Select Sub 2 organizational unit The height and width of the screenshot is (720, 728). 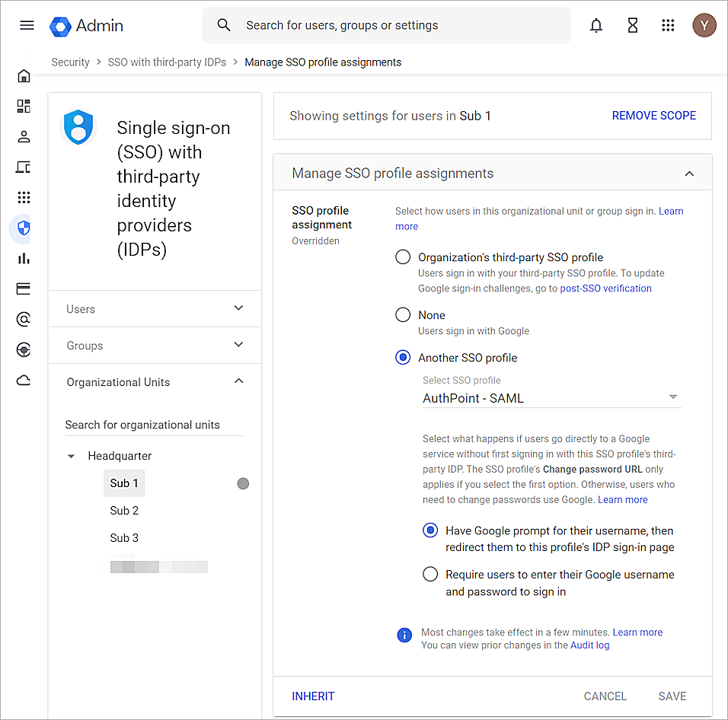point(124,510)
